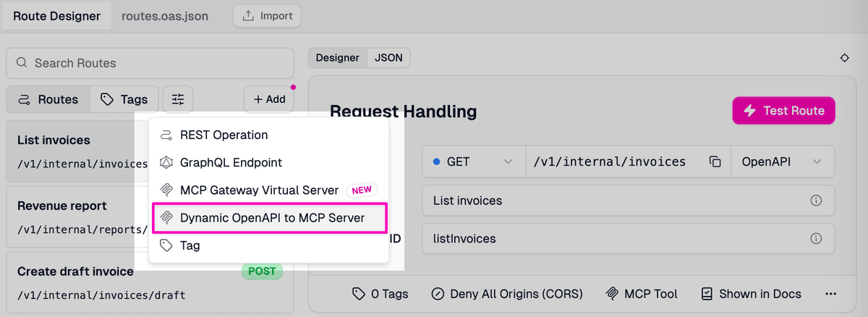Screen dimensions: 868x317
Task: Click the /v1/internal/invoices/draft path text
Action: point(101,295)
